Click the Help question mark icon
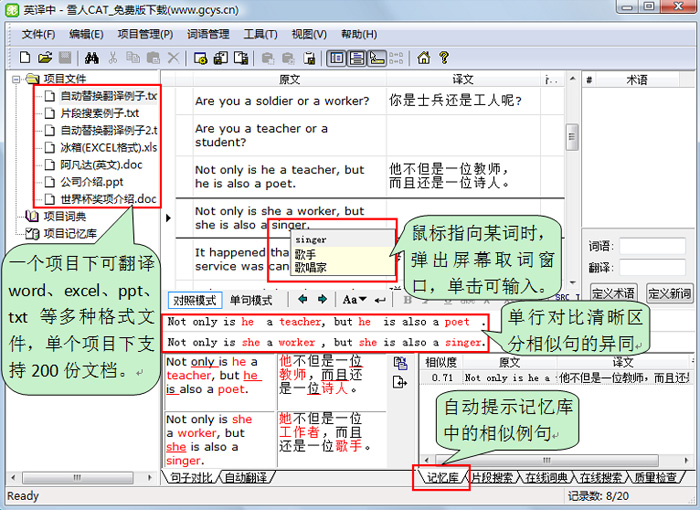 pos(442,58)
